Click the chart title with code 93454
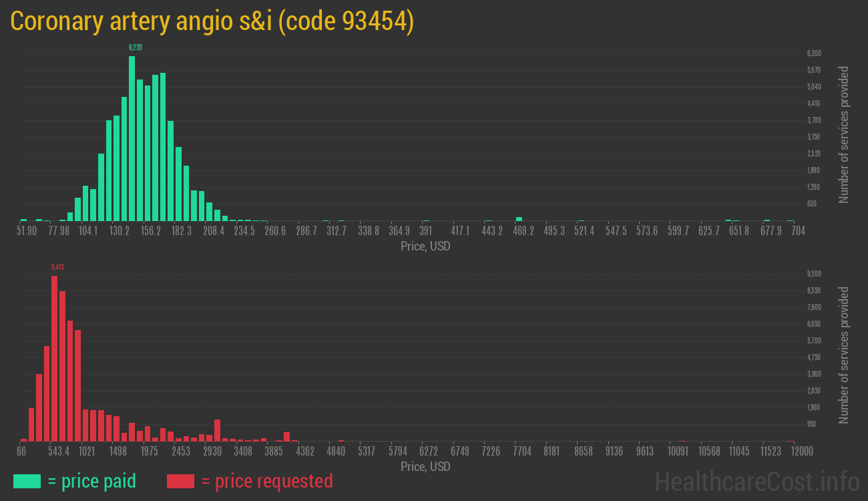The height and width of the screenshot is (501, 868). 212,21
